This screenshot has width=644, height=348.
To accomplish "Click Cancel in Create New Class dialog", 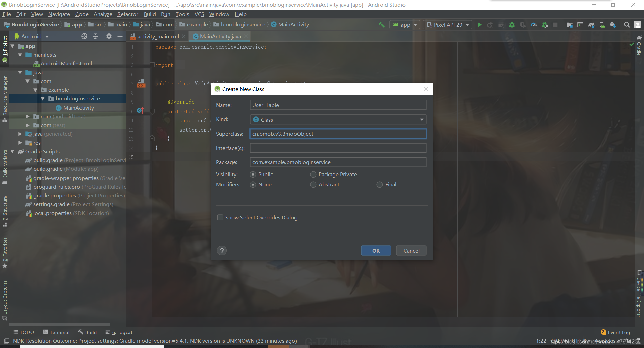I will click(411, 251).
